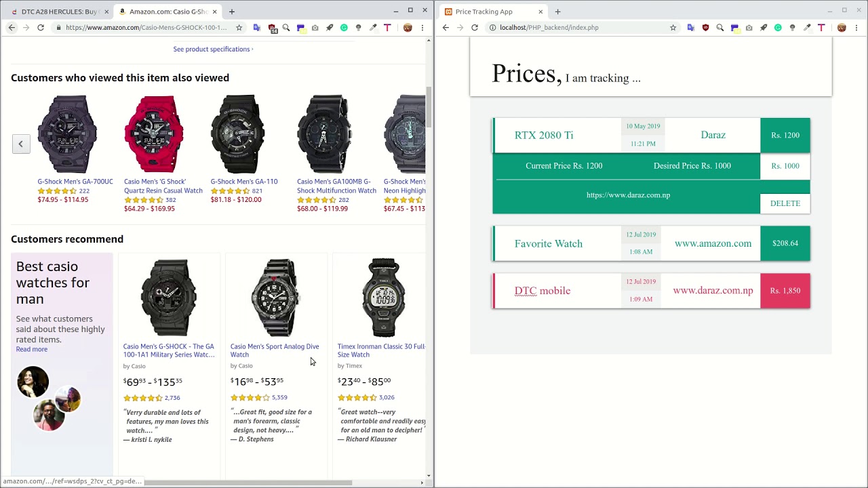Show previous carousel items with left arrow

(x=21, y=144)
